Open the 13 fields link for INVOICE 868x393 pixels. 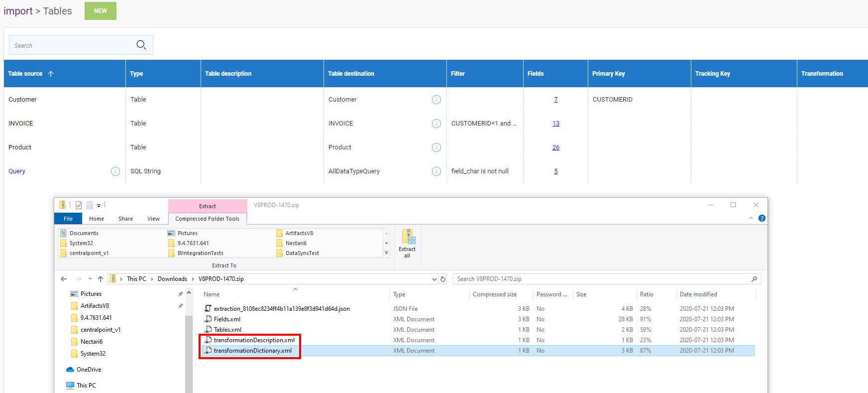(x=555, y=124)
